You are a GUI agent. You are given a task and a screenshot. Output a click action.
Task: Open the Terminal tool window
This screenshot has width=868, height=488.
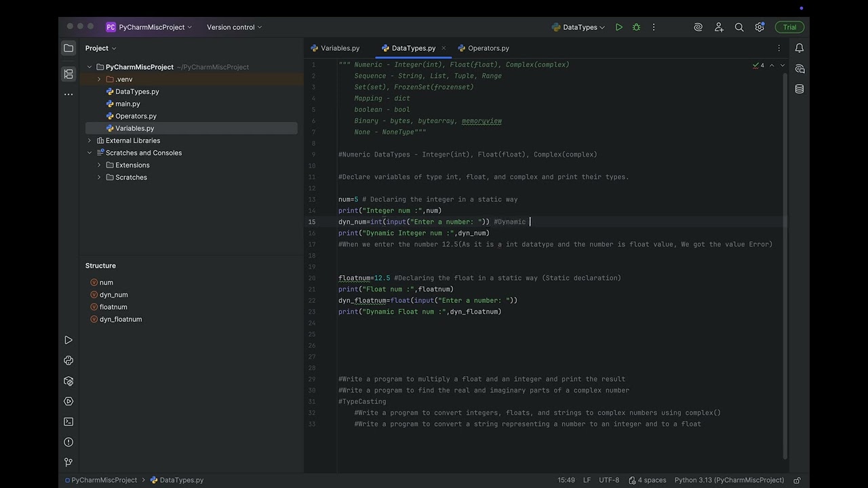click(68, 422)
